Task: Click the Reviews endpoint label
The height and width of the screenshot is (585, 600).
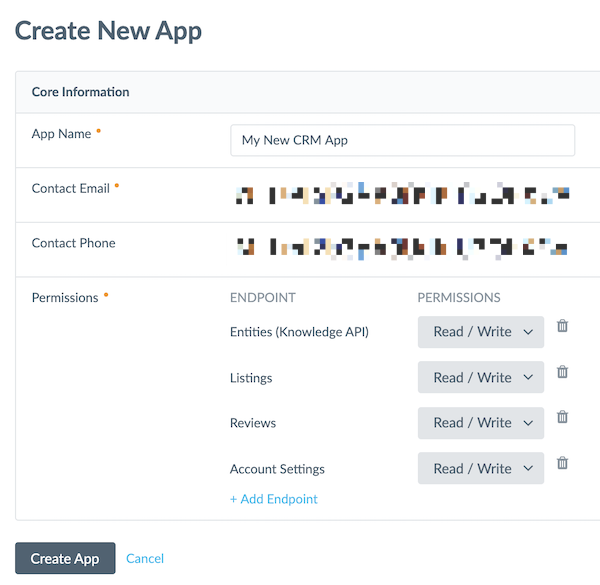Action: coord(253,423)
